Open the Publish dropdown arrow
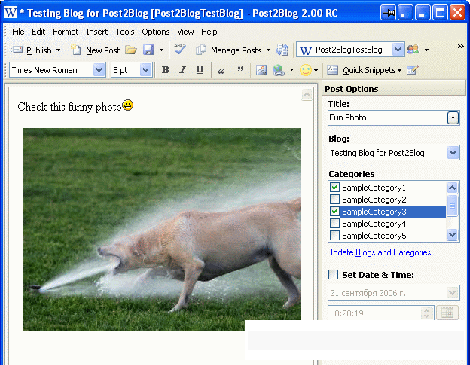This screenshot has width=470, height=365. point(58,50)
